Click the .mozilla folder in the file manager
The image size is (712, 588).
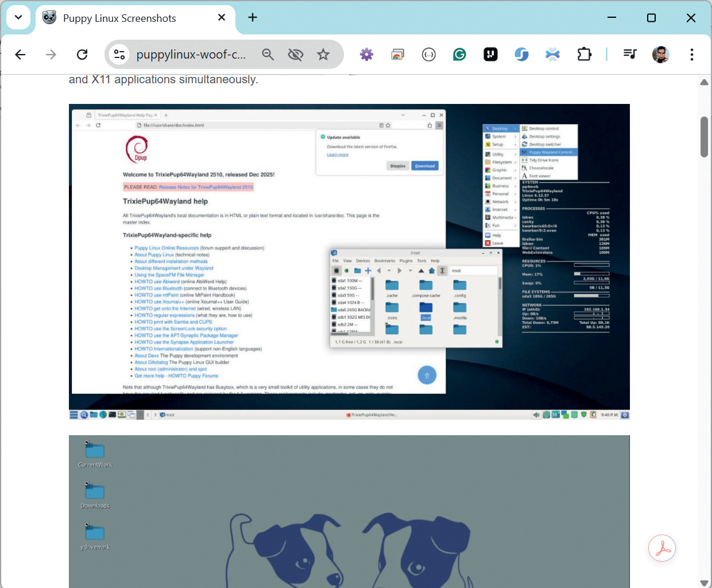(x=460, y=311)
